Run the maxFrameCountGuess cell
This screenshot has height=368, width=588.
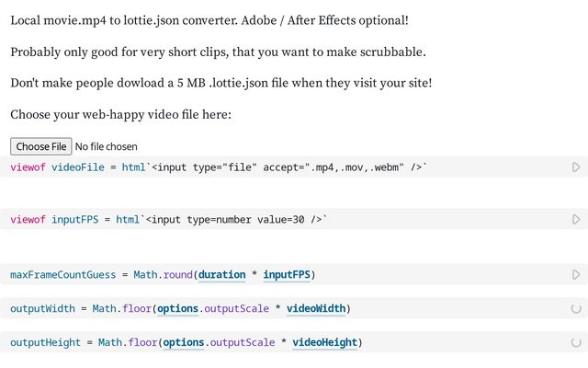coord(576,275)
